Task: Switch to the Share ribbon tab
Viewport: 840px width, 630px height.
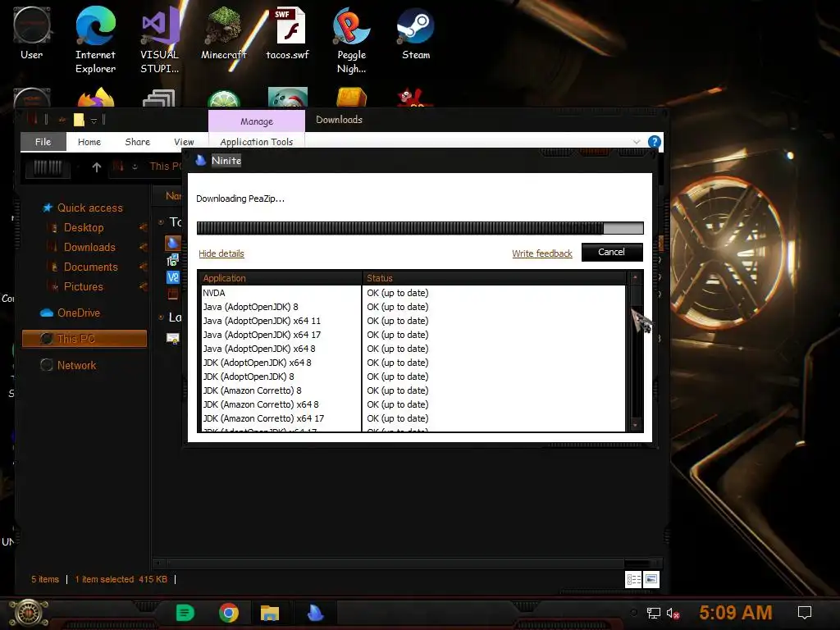Action: tap(138, 142)
